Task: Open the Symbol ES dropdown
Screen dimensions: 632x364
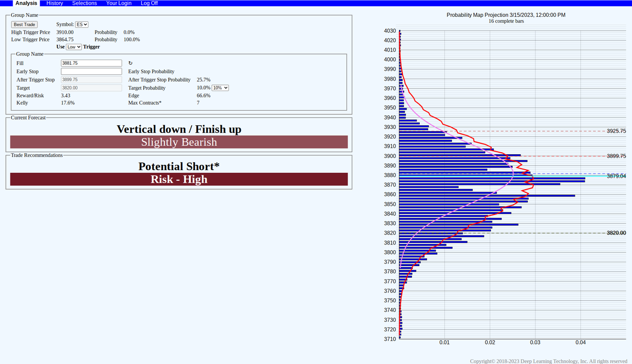Action: pos(82,24)
